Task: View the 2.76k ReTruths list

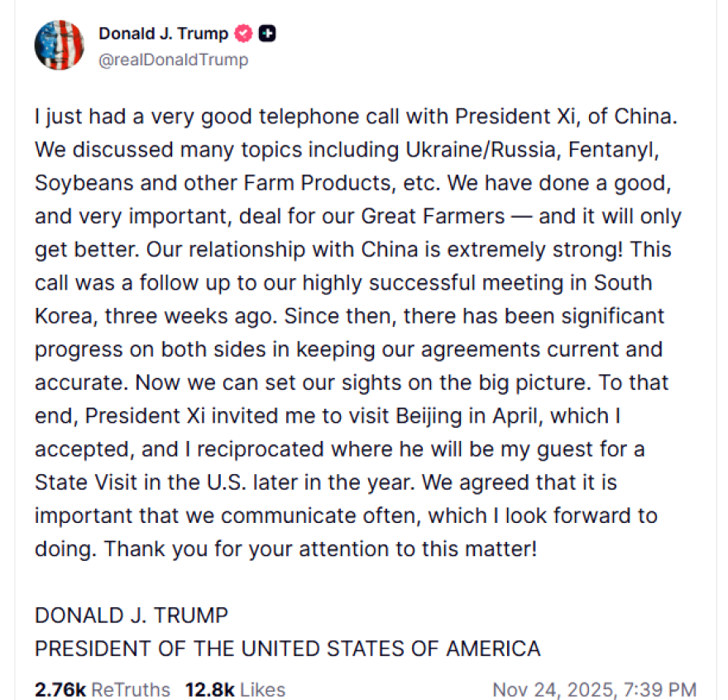Action: 103,689
